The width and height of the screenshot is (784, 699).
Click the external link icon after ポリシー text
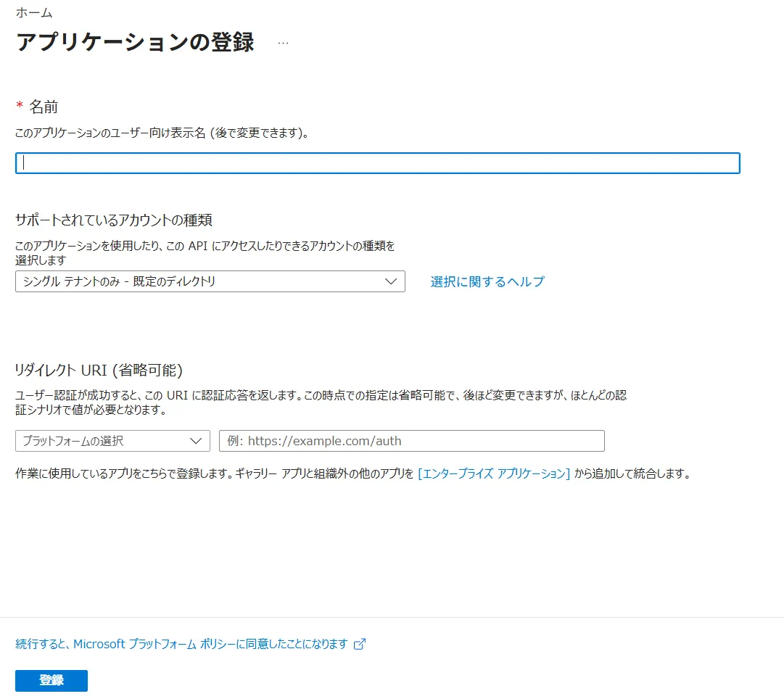click(x=358, y=644)
